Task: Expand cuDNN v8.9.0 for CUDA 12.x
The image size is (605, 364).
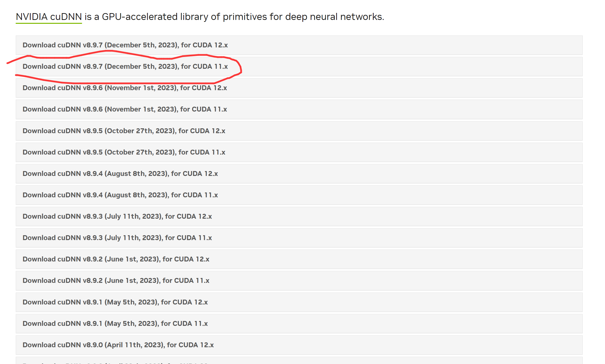Action: (299, 345)
